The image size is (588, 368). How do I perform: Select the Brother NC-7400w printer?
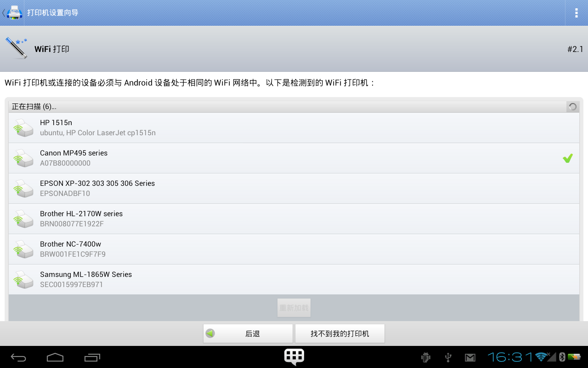tap(294, 249)
